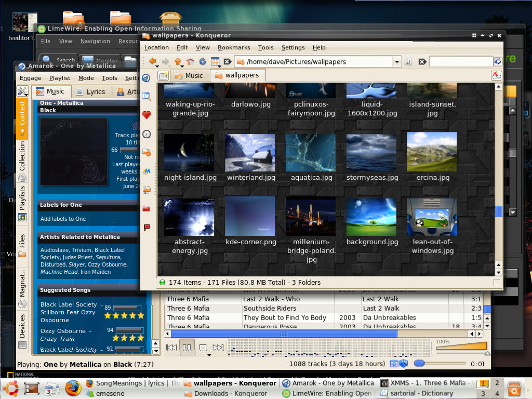Change Konqueror icon view mode
The width and height of the screenshot is (532, 399).
coord(215,61)
